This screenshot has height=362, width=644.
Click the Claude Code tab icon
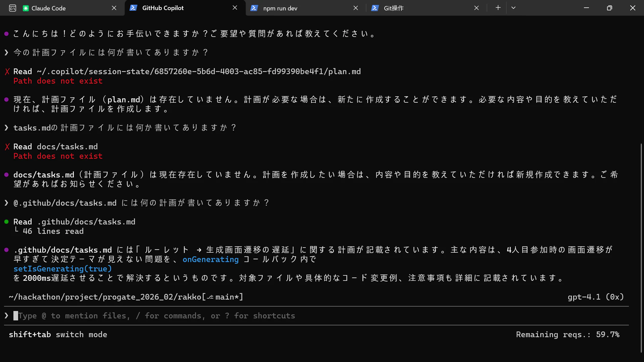(26, 8)
